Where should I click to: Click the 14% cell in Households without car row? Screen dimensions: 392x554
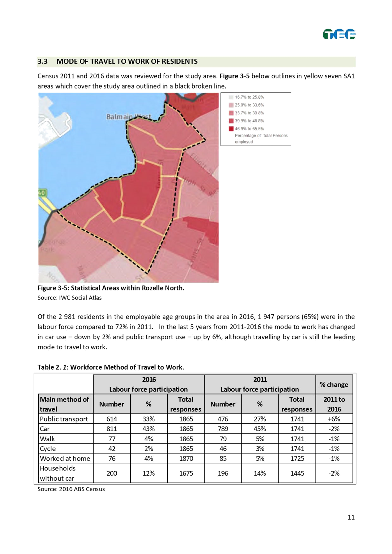tap(260, 473)
